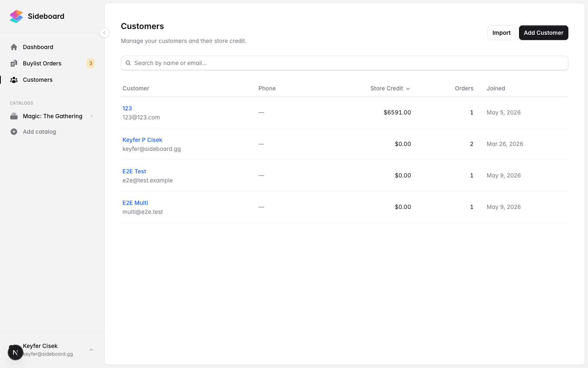Screen dimensions: 588x368
Task: Click the Customers people icon
Action: coord(14,80)
